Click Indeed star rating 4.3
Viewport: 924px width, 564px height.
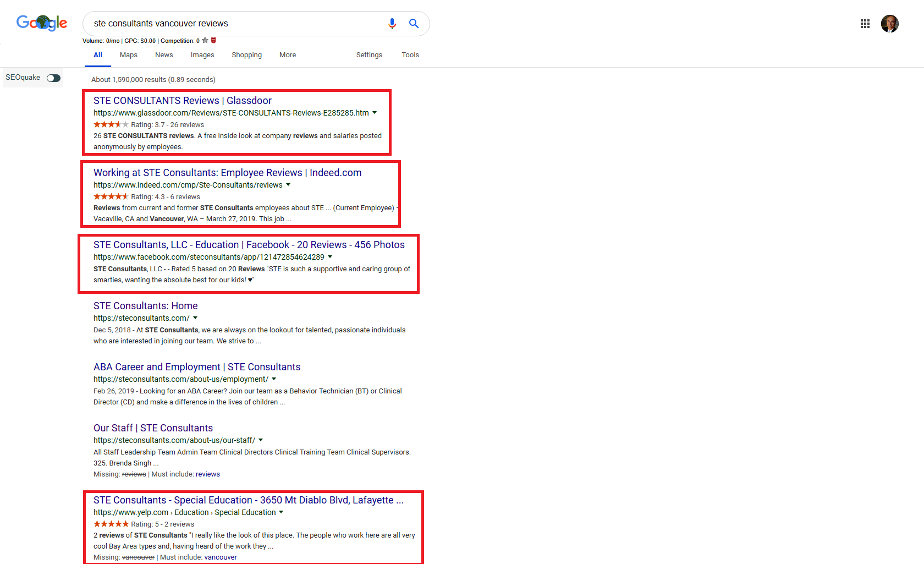tap(111, 196)
